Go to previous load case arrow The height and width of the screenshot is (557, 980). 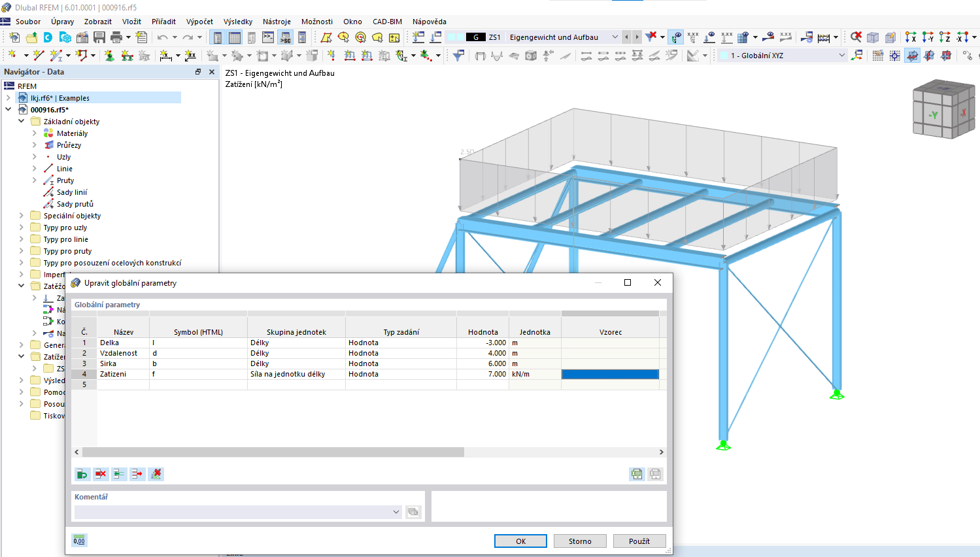(626, 37)
